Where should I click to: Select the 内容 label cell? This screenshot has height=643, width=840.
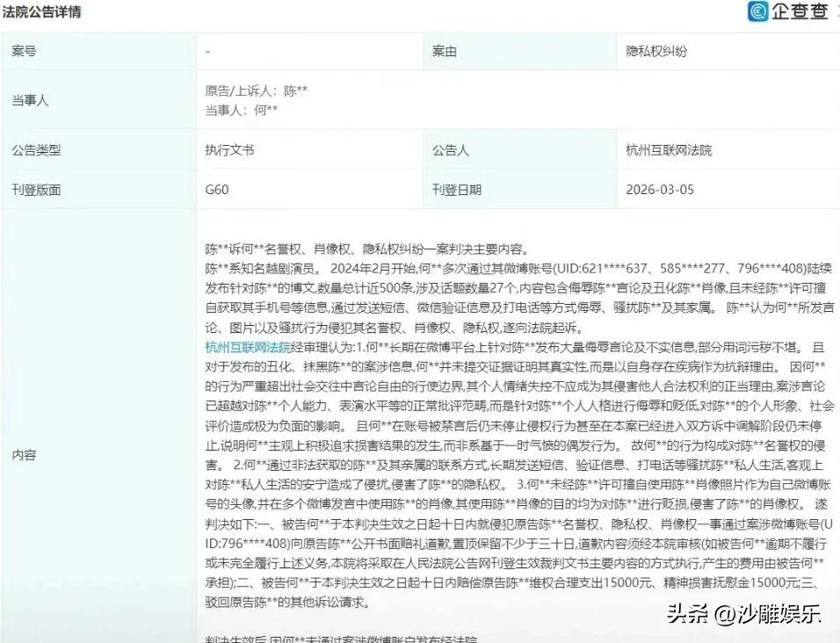point(98,426)
